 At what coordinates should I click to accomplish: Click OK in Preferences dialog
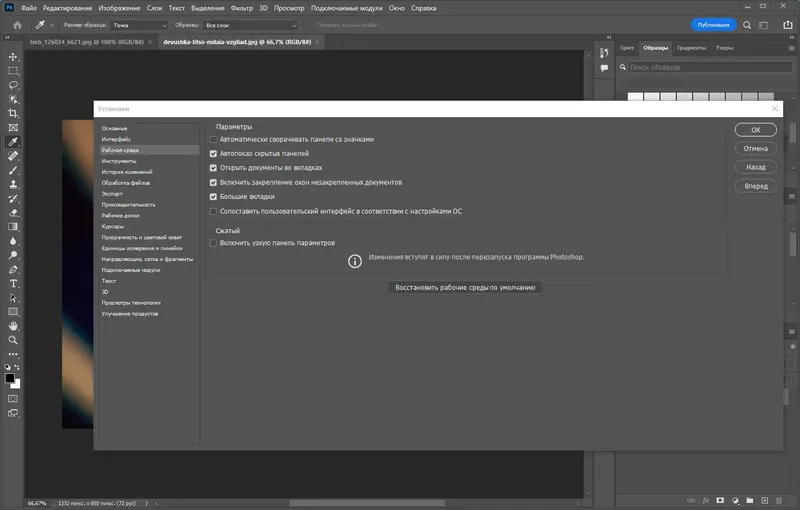(756, 130)
